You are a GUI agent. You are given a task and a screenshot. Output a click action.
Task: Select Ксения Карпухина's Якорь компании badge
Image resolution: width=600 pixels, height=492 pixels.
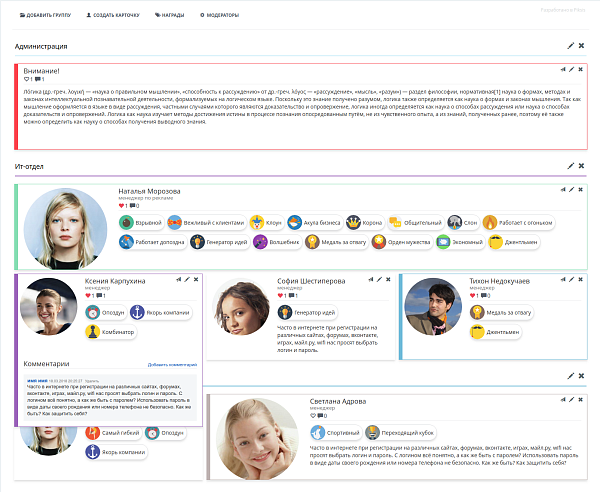[161, 313]
